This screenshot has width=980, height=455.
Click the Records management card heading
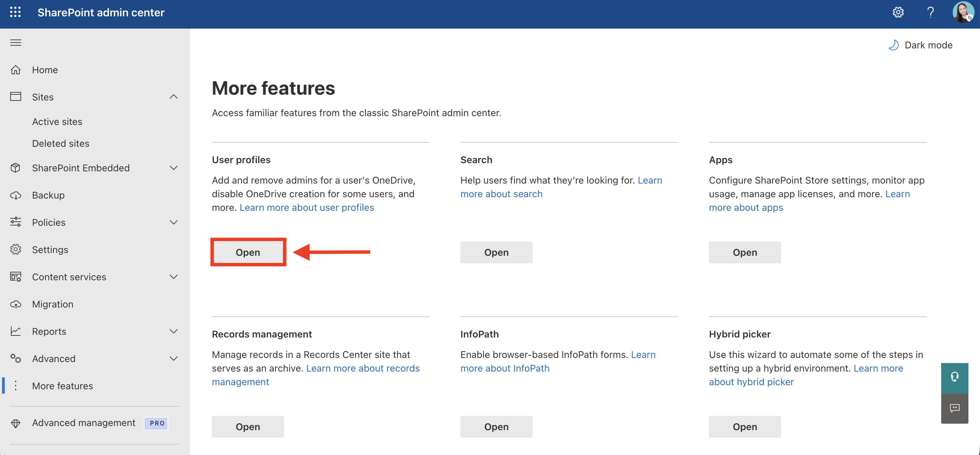[x=262, y=334]
